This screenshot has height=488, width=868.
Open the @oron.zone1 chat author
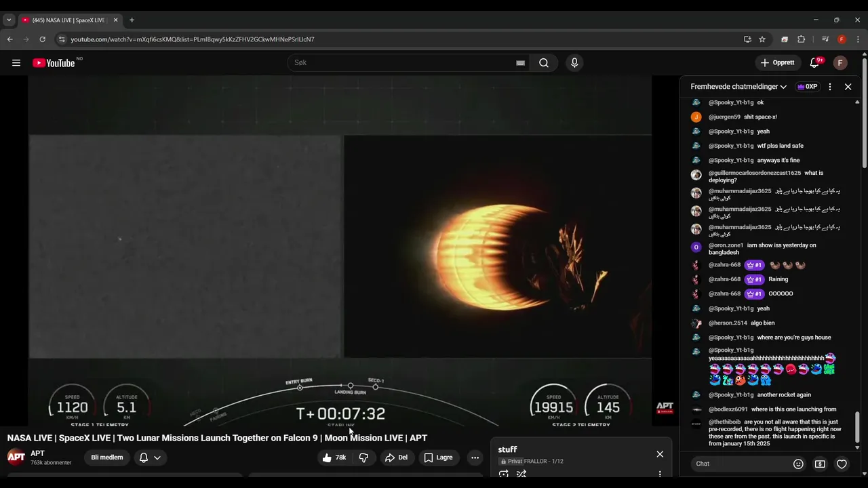tap(726, 245)
